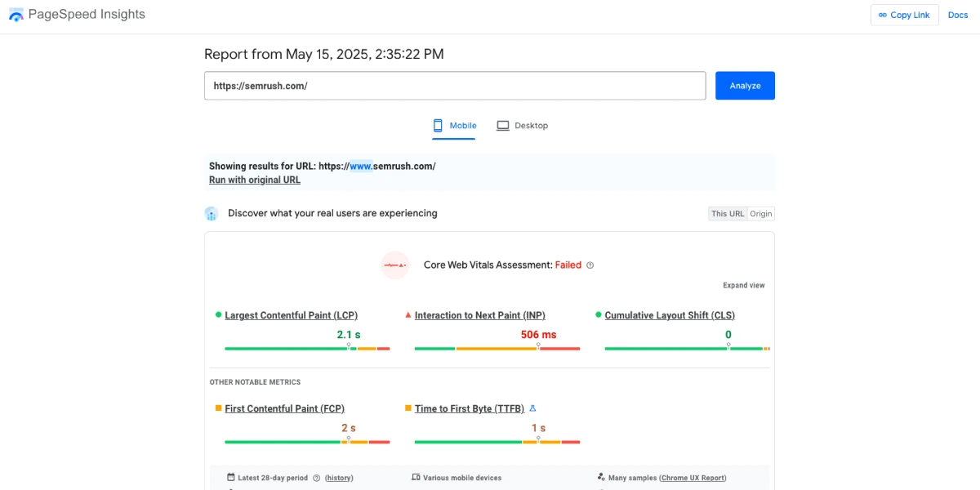The width and height of the screenshot is (980, 490).
Task: Click the INP distribution bar
Action: [x=497, y=349]
